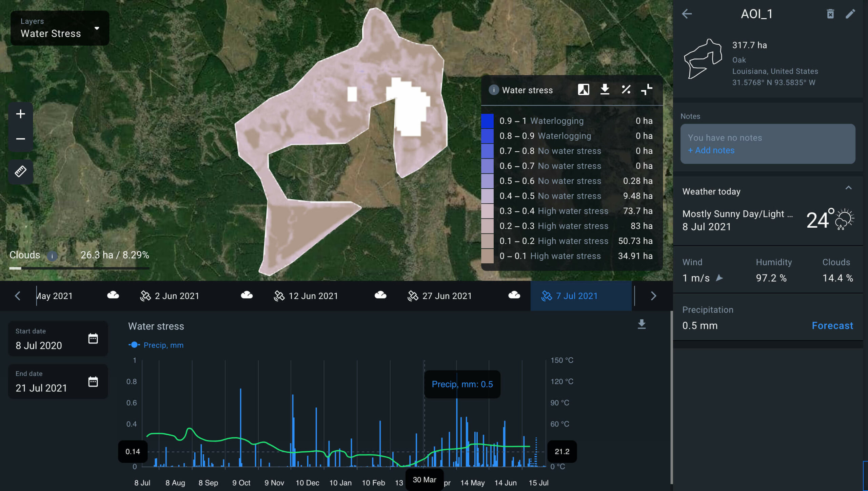
Task: Click the Start date 8 Jul 2020 field
Action: (58, 339)
